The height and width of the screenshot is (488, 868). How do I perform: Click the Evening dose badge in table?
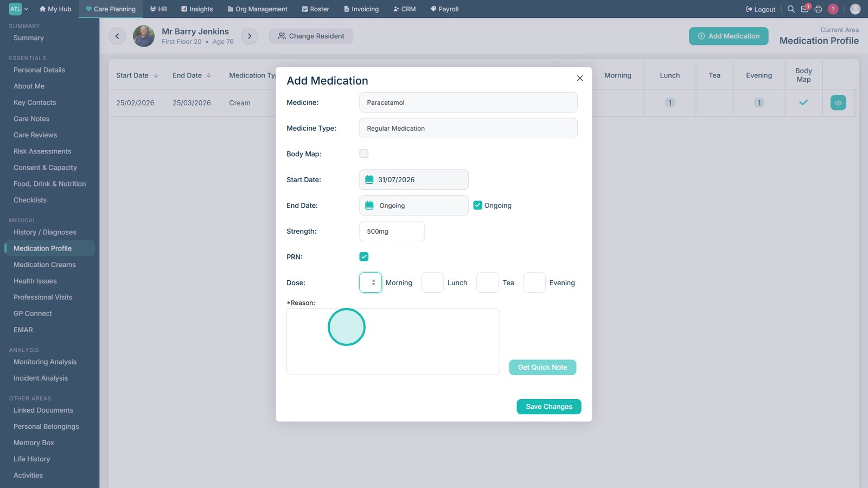point(759,103)
